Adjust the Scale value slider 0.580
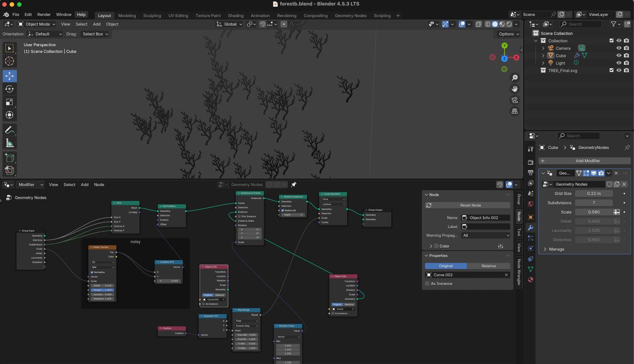 (x=594, y=212)
